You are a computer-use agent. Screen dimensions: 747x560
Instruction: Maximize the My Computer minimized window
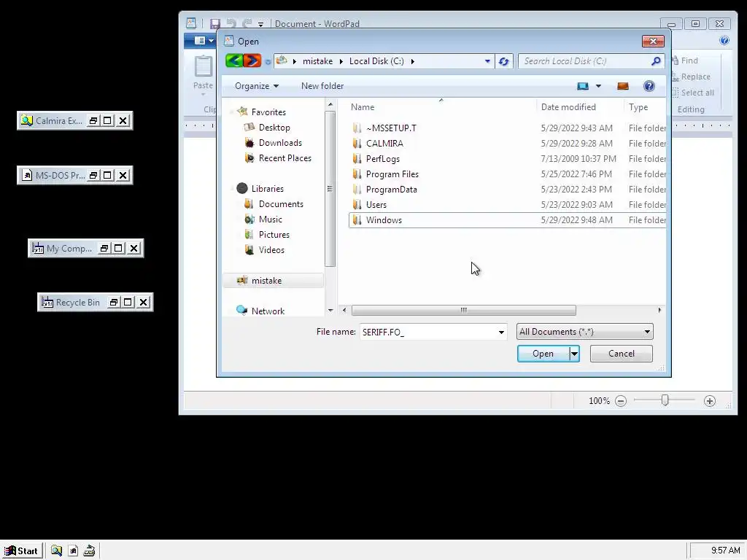point(118,248)
